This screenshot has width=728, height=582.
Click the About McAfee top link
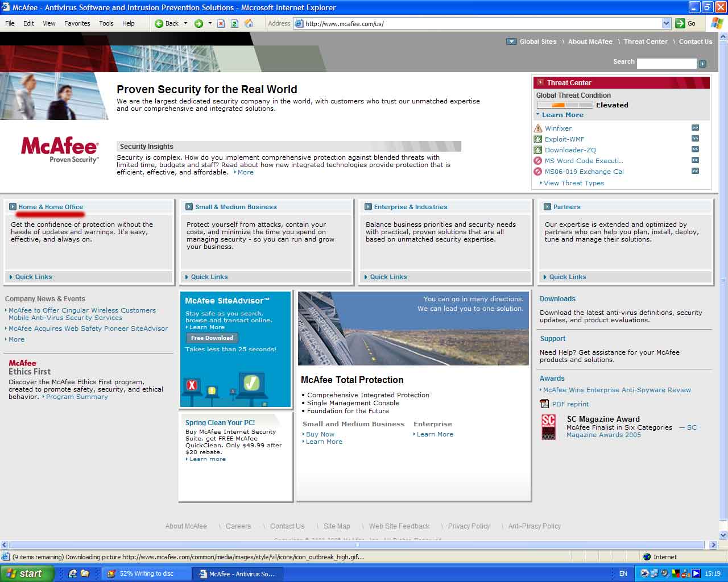[x=590, y=41]
